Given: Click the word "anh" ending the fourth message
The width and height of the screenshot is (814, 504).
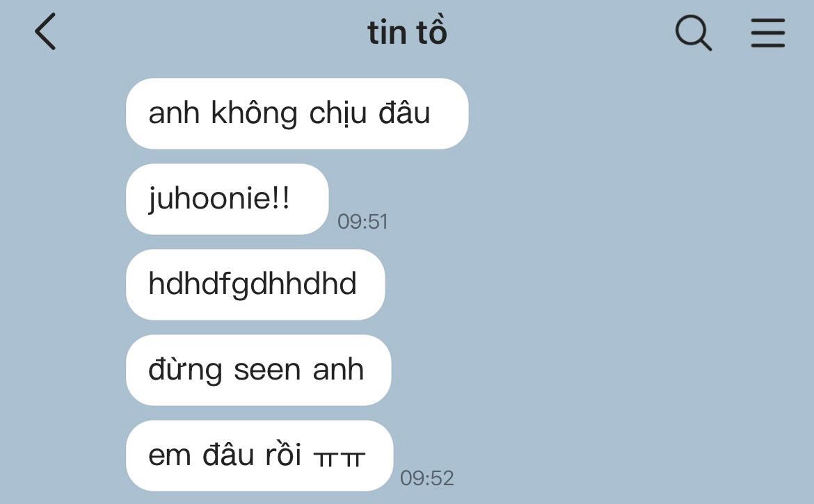Looking at the screenshot, I should [x=338, y=369].
